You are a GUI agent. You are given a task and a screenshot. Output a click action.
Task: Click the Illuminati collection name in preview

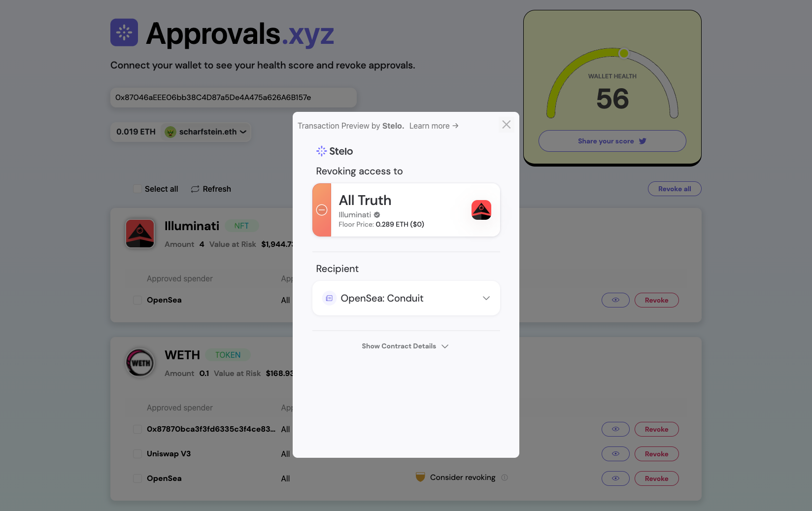tap(355, 215)
